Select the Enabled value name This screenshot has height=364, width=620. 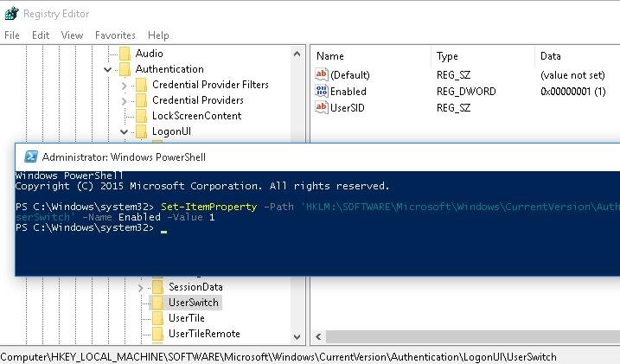(348, 92)
